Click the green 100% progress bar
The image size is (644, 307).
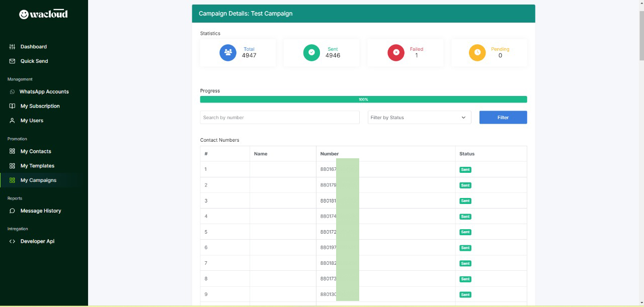pyautogui.click(x=363, y=99)
